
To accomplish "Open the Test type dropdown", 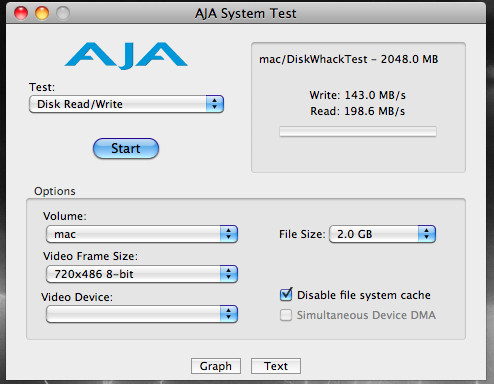I will coord(126,104).
